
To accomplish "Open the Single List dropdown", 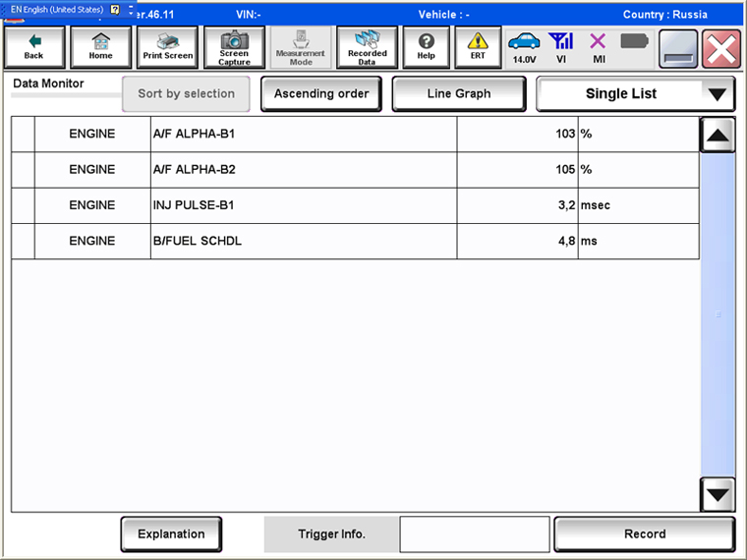I will [x=636, y=93].
